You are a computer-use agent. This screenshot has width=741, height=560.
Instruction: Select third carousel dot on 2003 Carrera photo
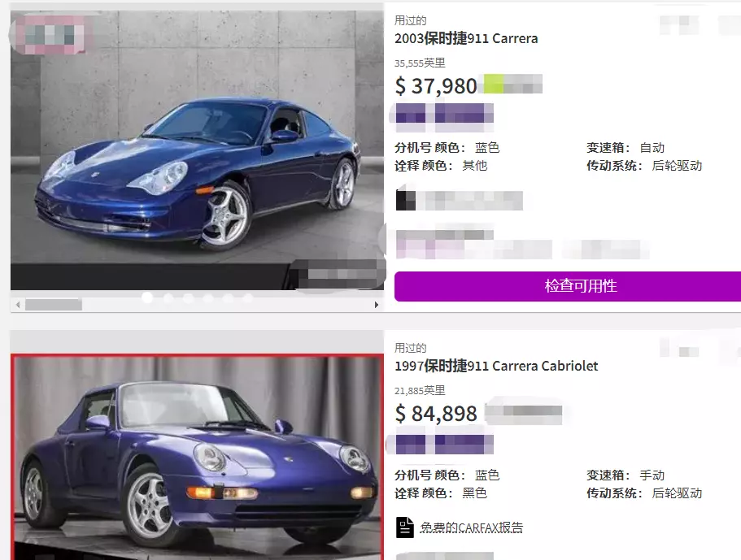click(188, 298)
